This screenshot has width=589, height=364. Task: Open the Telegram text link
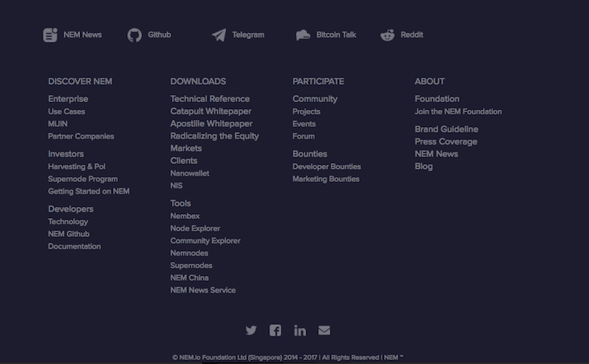(248, 35)
